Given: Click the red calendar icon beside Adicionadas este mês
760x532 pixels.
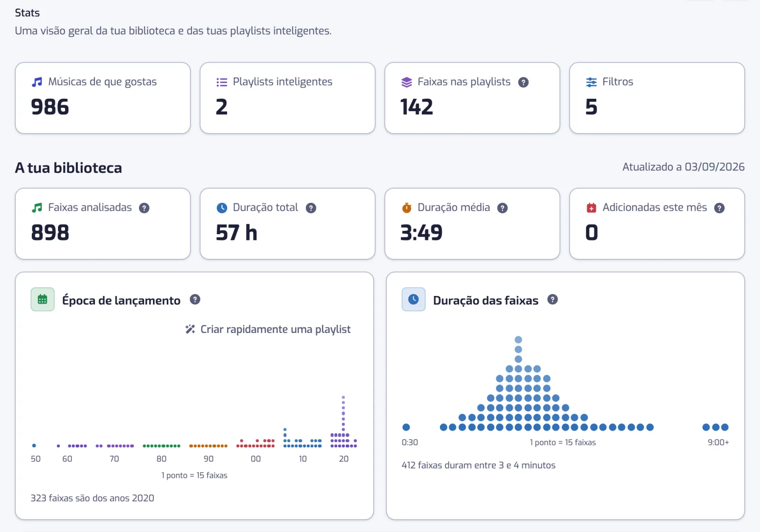Looking at the screenshot, I should tap(591, 208).
